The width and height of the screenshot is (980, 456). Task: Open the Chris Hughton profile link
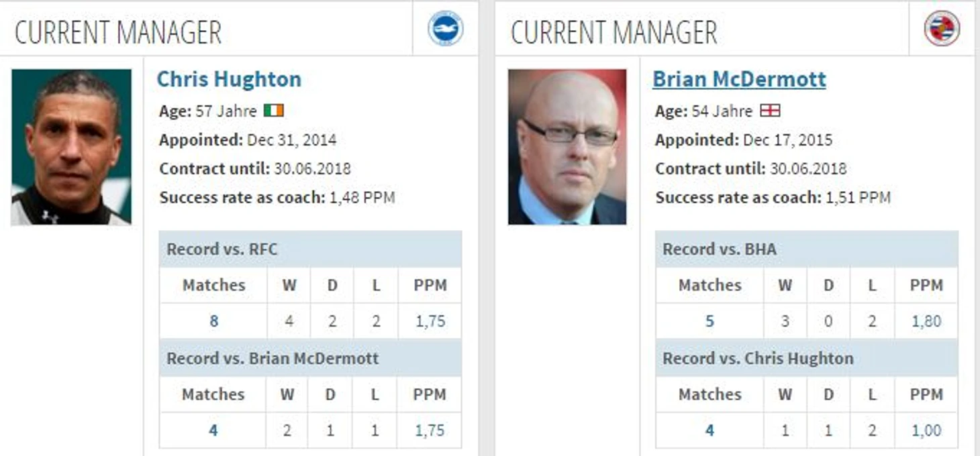(229, 79)
